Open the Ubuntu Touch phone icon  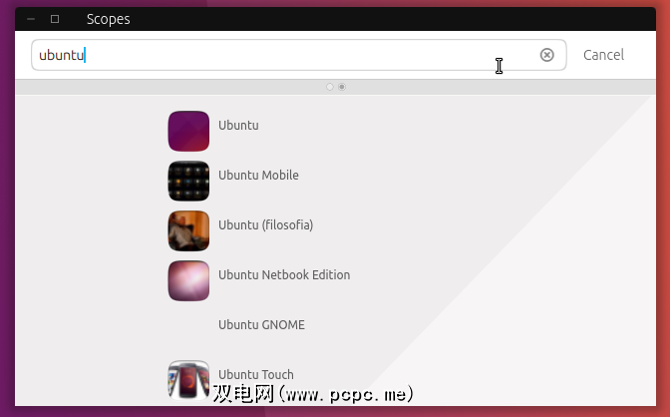tap(188, 380)
